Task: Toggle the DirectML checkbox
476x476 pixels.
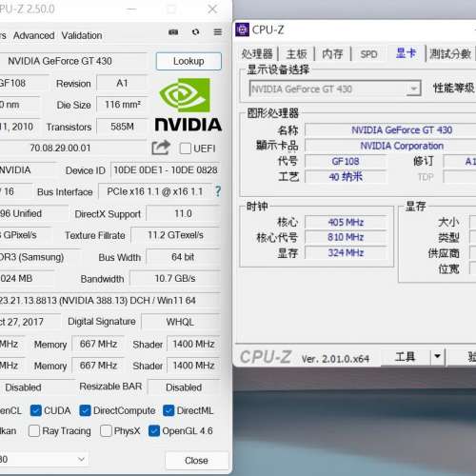Action: click(169, 410)
